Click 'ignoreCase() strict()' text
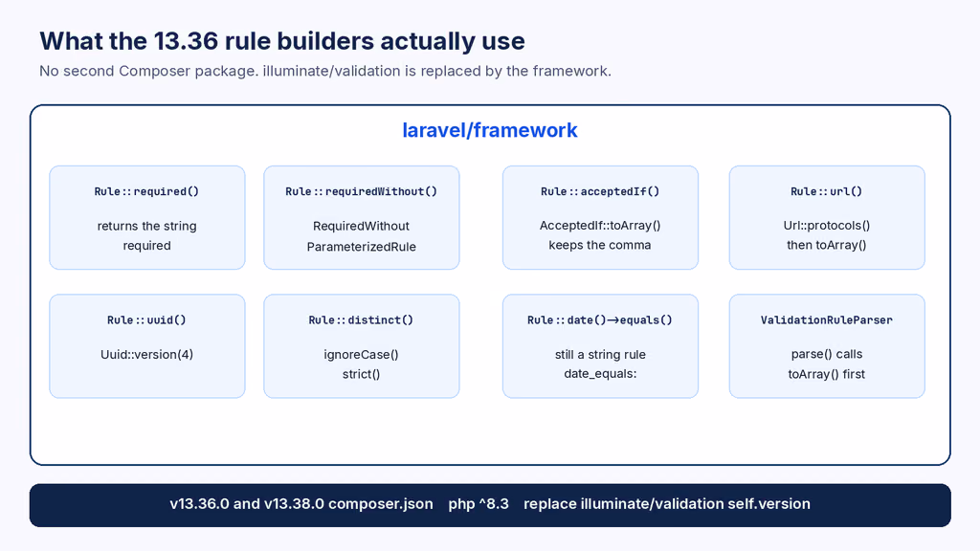Image resolution: width=980 pixels, height=551 pixels. point(361,364)
